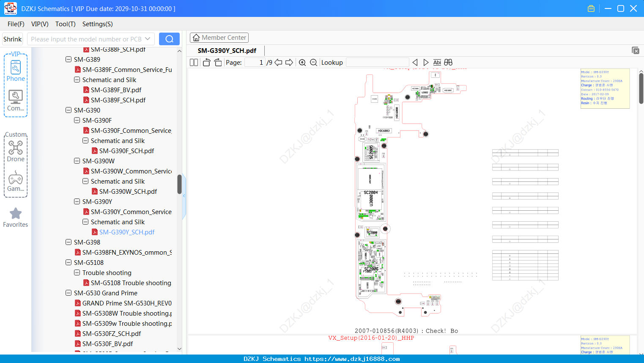Screen dimensions: 644x363
Task: Click the tree panel scrollbar thumb
Action: pyautogui.click(x=179, y=184)
